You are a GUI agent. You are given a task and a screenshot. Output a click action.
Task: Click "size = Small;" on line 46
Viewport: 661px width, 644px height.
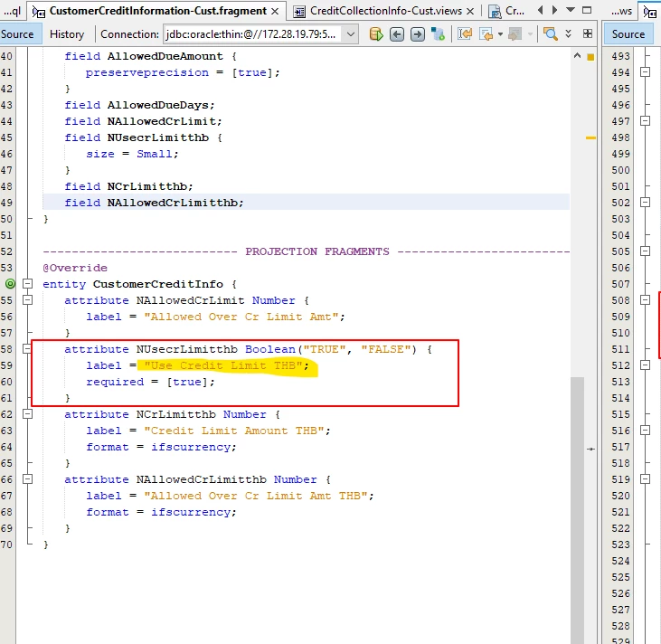click(x=132, y=154)
